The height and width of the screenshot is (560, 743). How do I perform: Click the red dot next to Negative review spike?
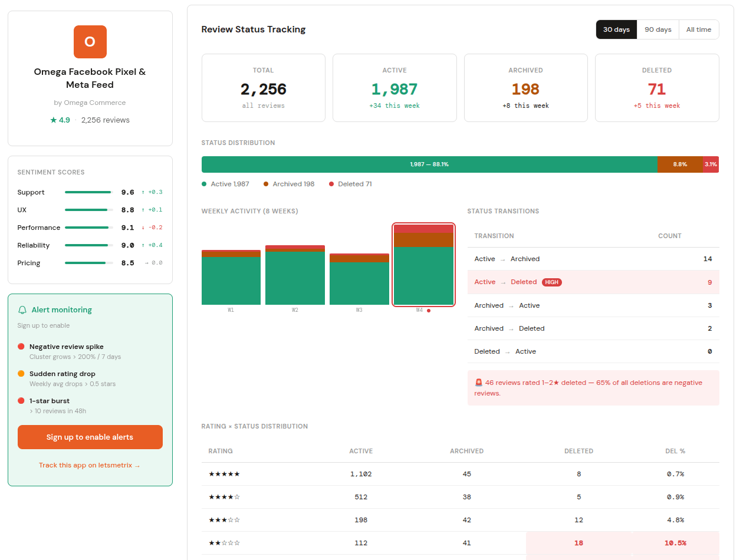[21, 347]
